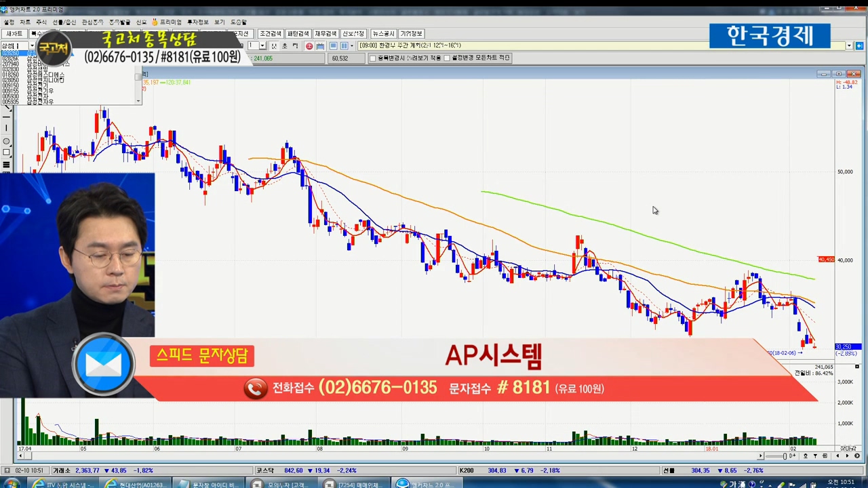
Task: Open the chart layout dropdown arrow
Action: [x=352, y=46]
